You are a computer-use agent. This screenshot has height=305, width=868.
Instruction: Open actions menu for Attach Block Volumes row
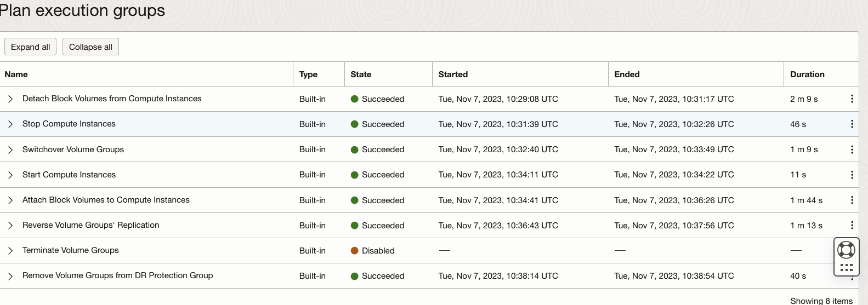pos(852,200)
